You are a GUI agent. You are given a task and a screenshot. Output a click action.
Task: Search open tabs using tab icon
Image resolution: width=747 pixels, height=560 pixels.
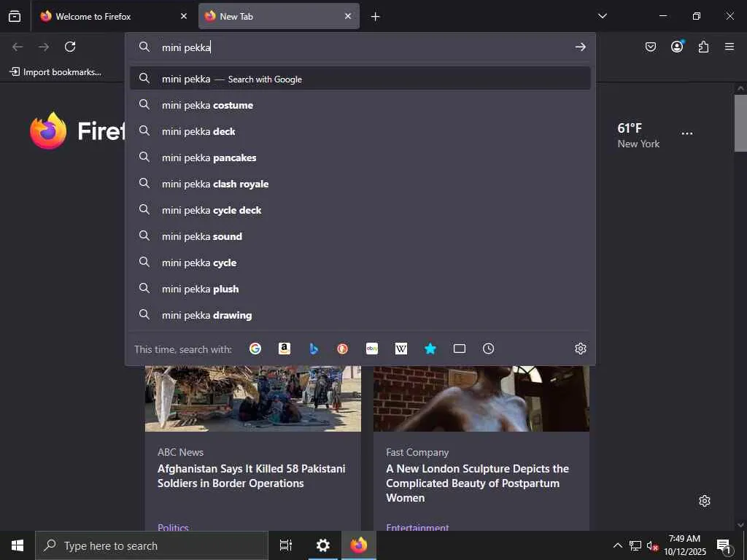pos(460,349)
